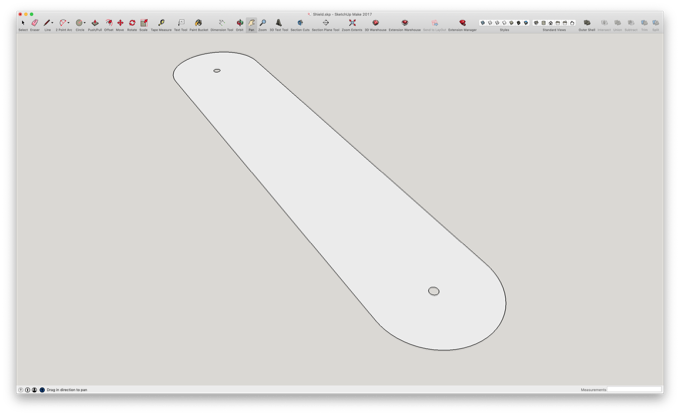Image resolution: width=680 pixels, height=415 pixels.
Task: Click inside the Measurements input box
Action: click(634, 390)
